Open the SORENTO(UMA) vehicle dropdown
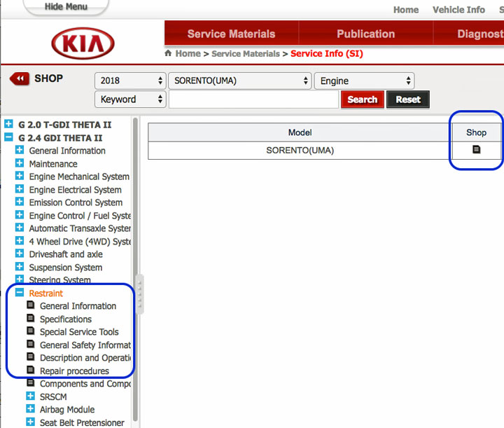 click(240, 81)
